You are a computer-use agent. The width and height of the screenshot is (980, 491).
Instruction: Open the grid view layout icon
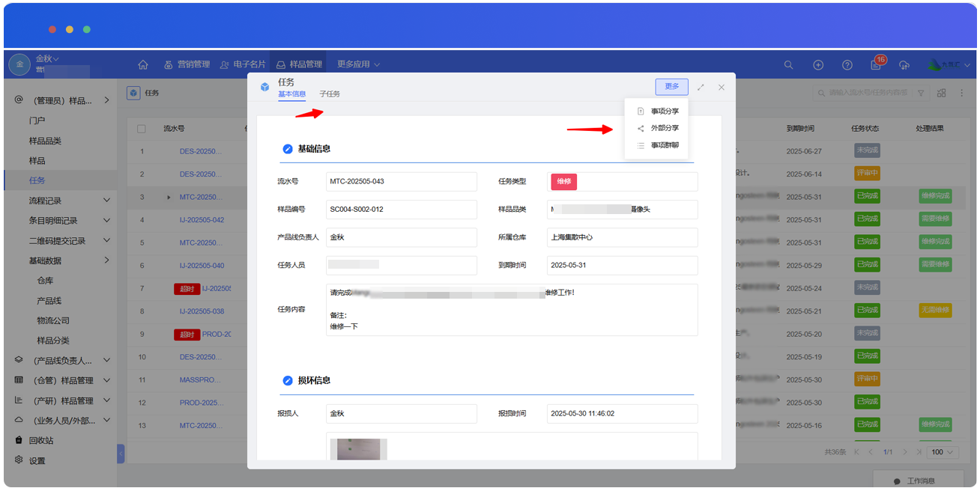(x=941, y=94)
